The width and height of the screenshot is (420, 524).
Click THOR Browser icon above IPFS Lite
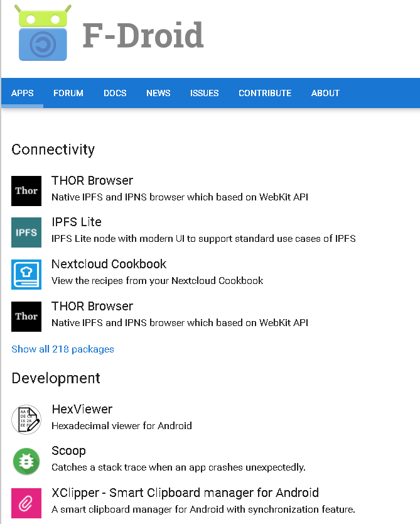pos(26,191)
